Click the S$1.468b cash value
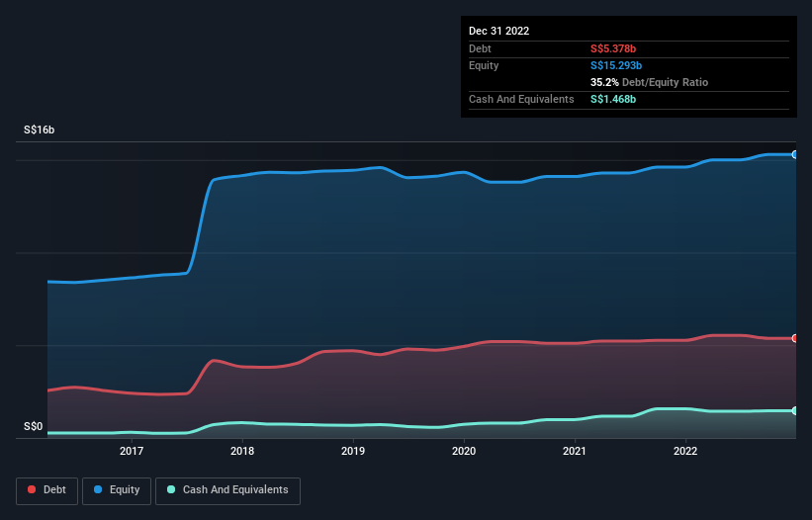The height and width of the screenshot is (520, 812). click(613, 99)
